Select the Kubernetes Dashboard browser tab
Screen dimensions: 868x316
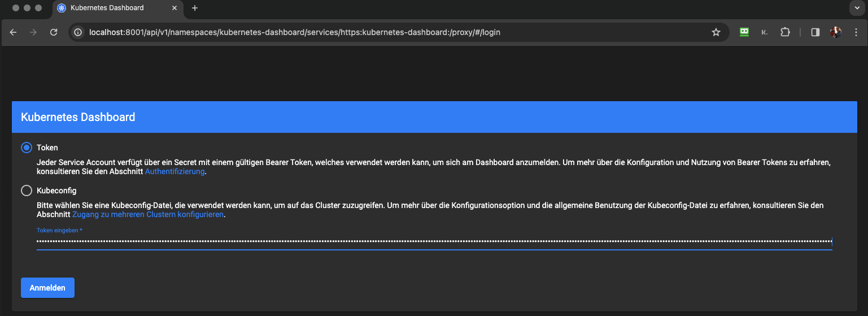point(117,8)
